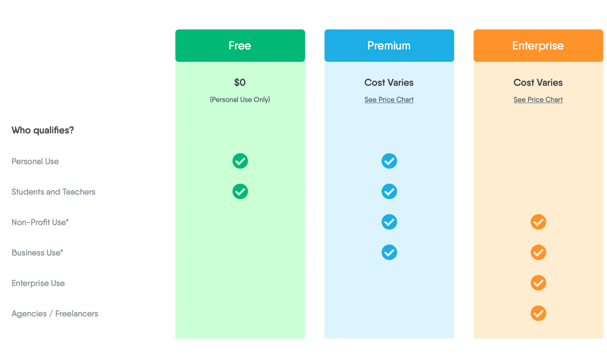Image resolution: width=607 pixels, height=364 pixels.
Task: Click the Enterprise Use row label
Action: point(38,283)
